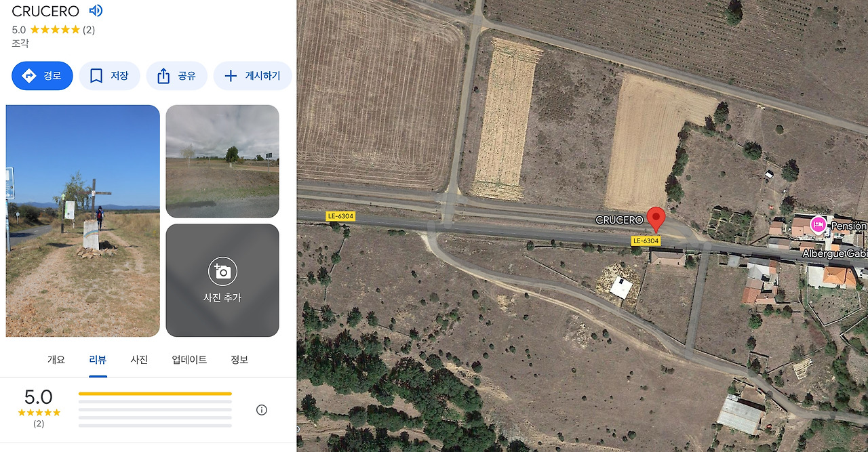Image resolution: width=868 pixels, height=452 pixels.
Task: Click the bookmark save icon
Action: tap(96, 76)
